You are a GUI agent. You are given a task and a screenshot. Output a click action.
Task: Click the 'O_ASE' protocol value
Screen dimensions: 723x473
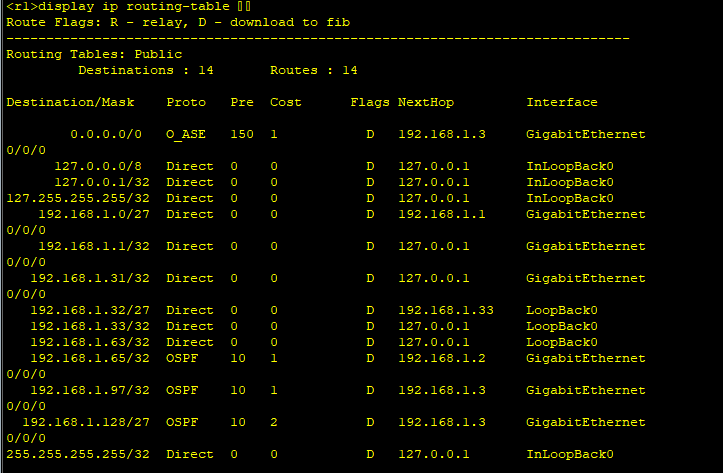186,134
